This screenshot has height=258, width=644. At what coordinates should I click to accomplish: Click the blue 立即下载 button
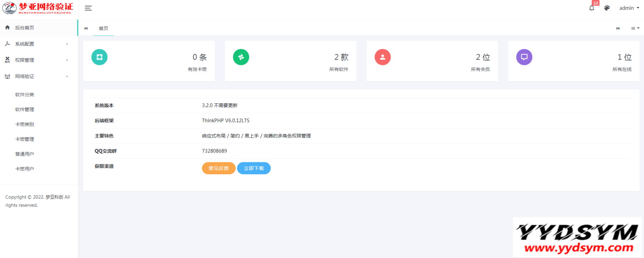tap(254, 168)
